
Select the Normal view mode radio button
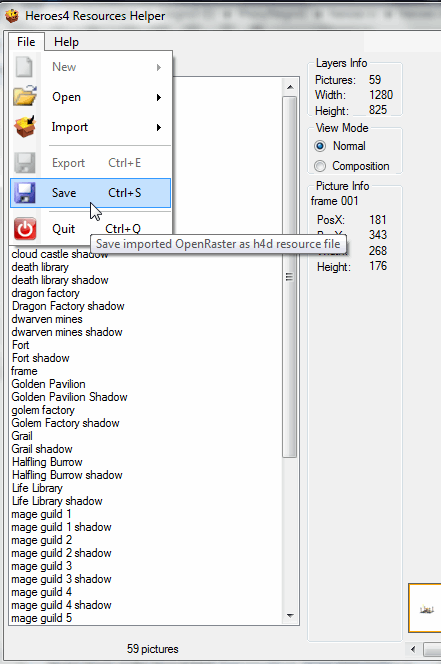(320, 146)
